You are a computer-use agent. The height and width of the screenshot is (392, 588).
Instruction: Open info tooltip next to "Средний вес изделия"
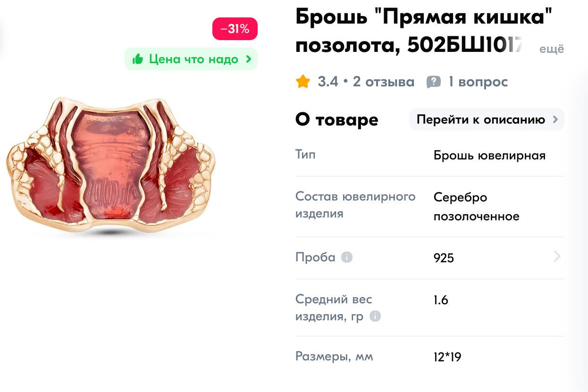coord(375,317)
